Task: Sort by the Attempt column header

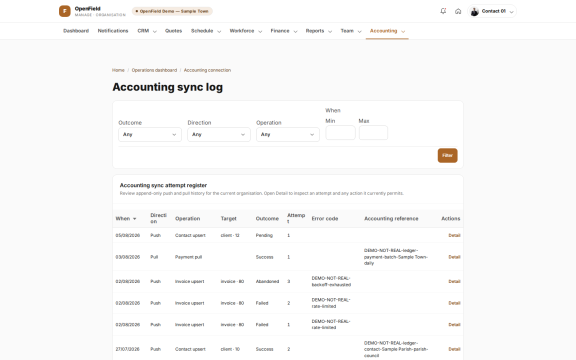Action: point(296,218)
